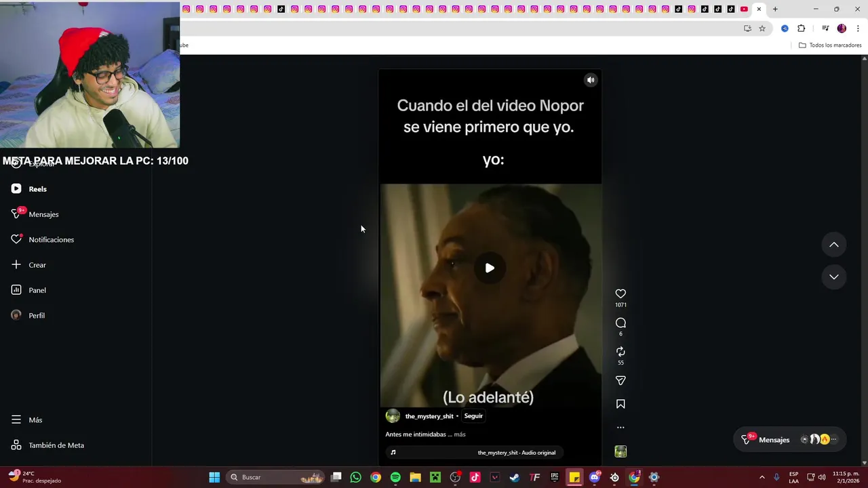Click the install app icon in address bar
Image resolution: width=868 pixels, height=488 pixels.
(x=747, y=28)
